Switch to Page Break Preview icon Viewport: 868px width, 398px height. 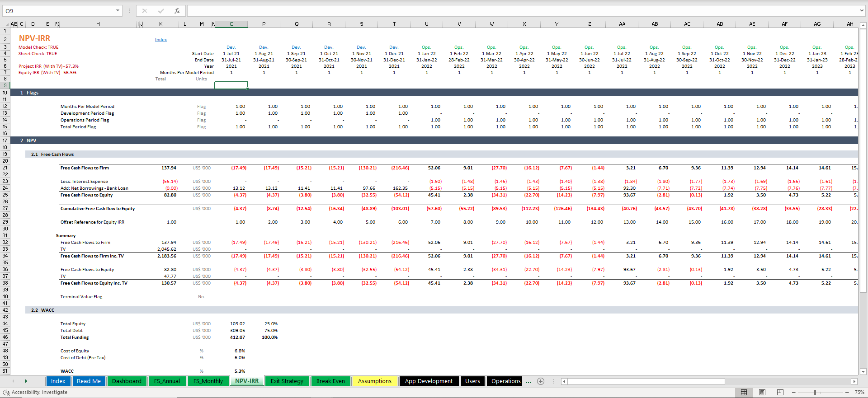coord(780,393)
